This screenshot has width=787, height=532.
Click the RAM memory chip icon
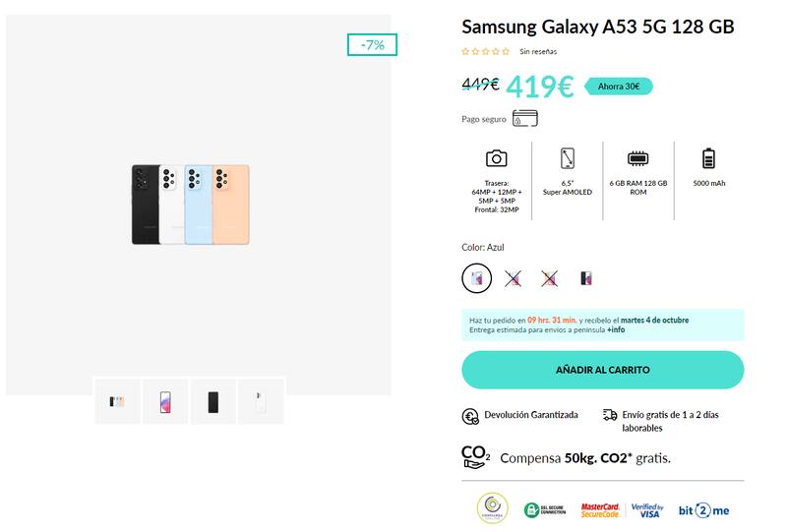637,158
